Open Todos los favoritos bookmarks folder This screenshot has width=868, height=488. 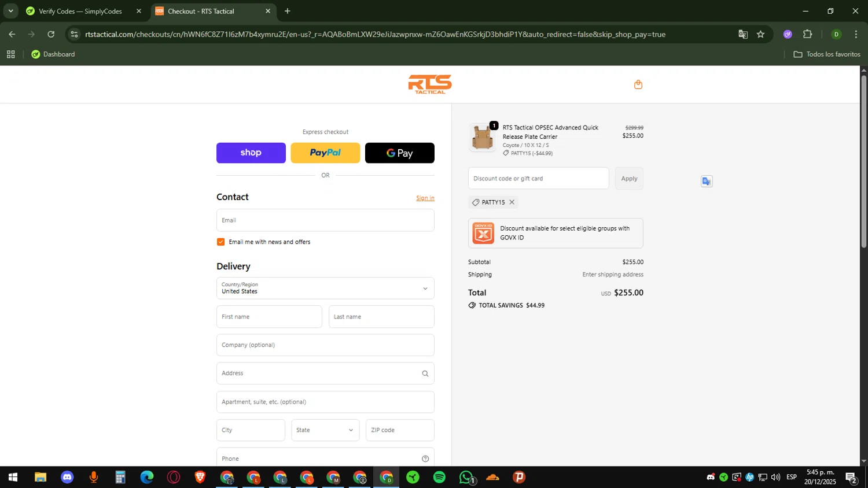(827, 54)
